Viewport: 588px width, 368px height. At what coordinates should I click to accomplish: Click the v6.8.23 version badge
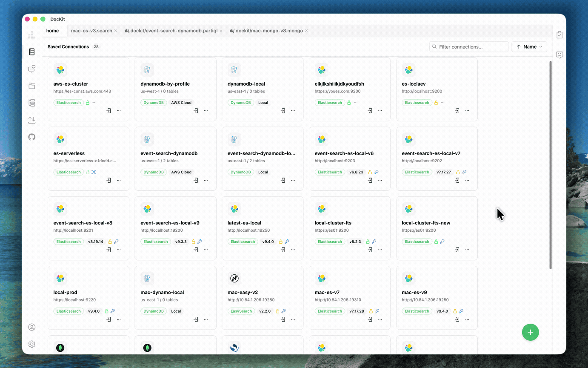click(x=357, y=172)
